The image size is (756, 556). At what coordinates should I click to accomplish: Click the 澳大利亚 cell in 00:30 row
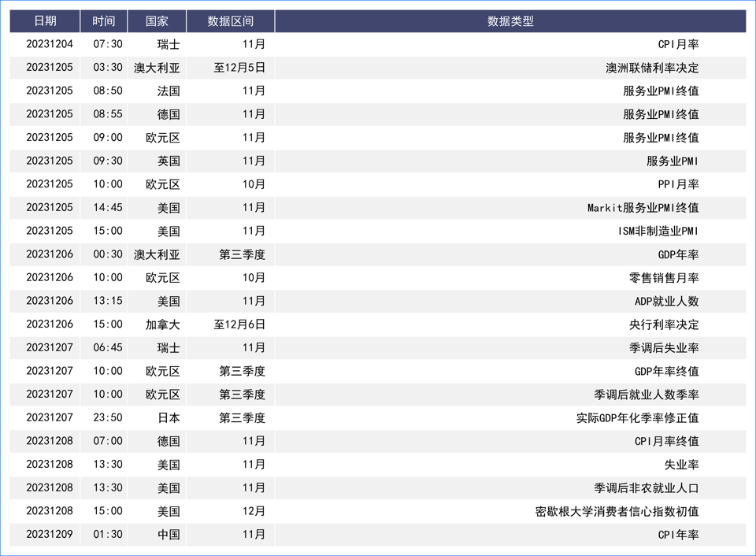point(157,254)
